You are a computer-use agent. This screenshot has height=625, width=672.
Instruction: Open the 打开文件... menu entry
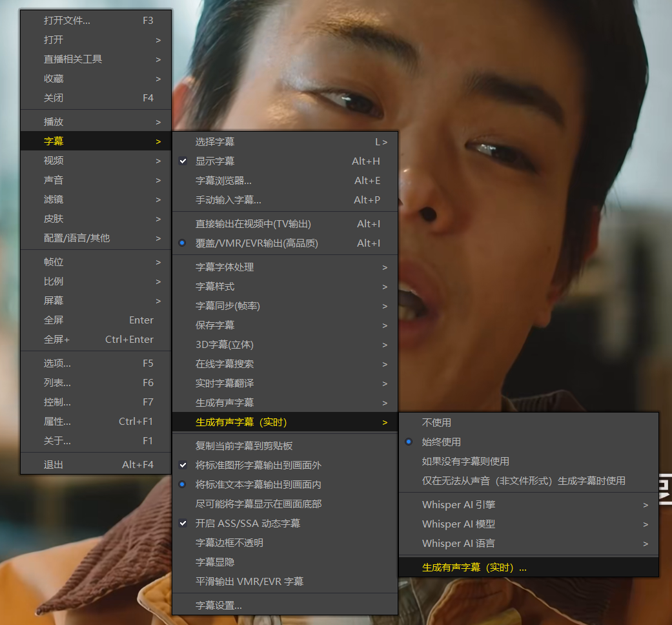click(x=96, y=21)
